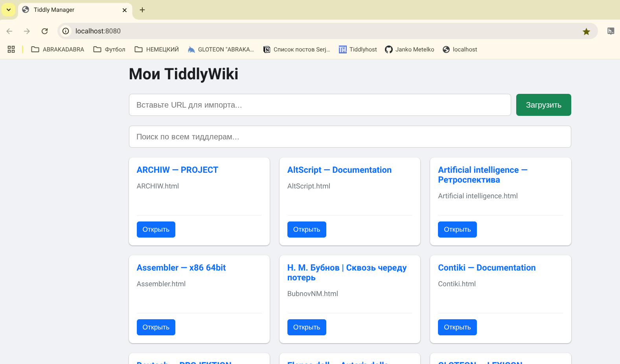Open the extension icon beside the address bar
This screenshot has width=620, height=364.
pyautogui.click(x=611, y=31)
